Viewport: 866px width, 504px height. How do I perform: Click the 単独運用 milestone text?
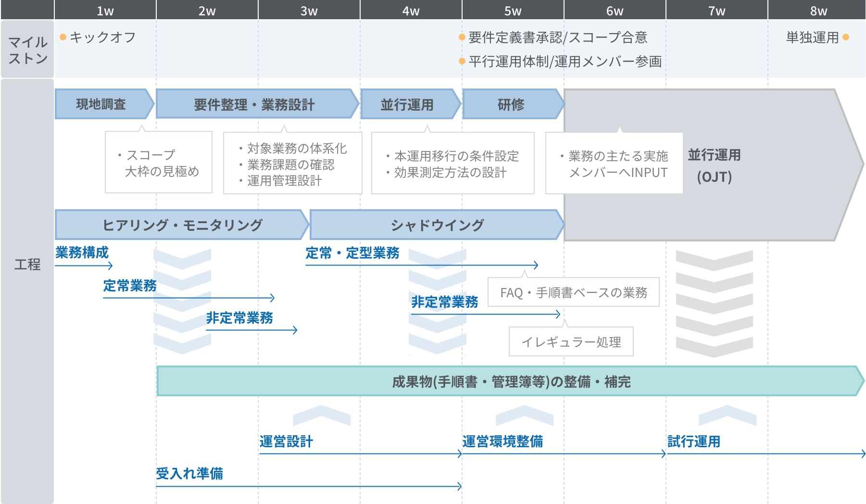tap(812, 37)
